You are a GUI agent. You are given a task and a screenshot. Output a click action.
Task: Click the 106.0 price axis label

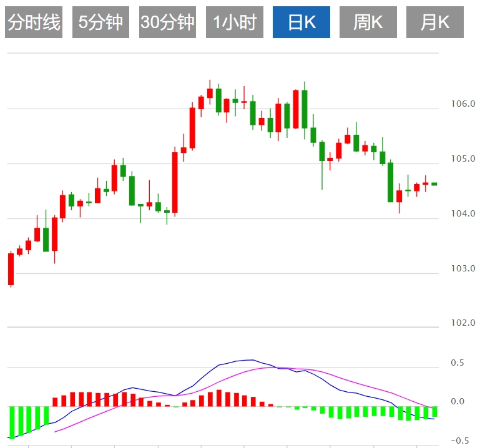pyautogui.click(x=463, y=104)
